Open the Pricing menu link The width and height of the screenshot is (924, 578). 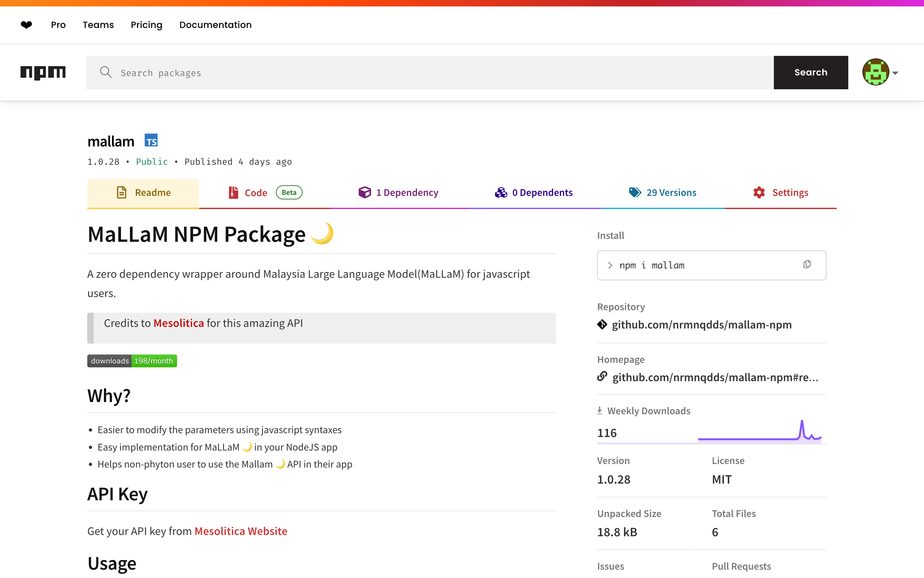click(147, 25)
